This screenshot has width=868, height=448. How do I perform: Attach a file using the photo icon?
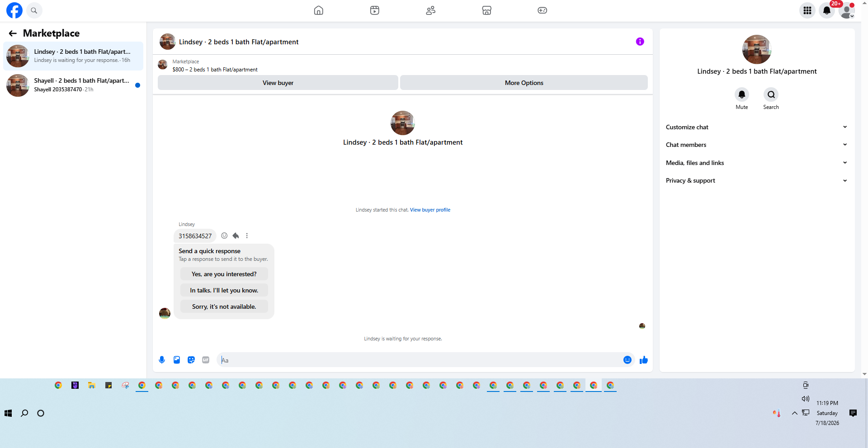[x=177, y=360]
